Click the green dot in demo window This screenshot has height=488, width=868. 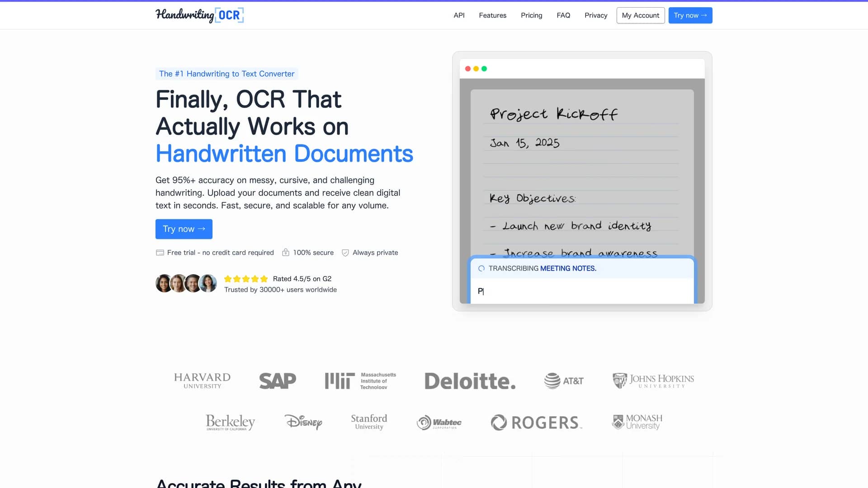coord(484,69)
